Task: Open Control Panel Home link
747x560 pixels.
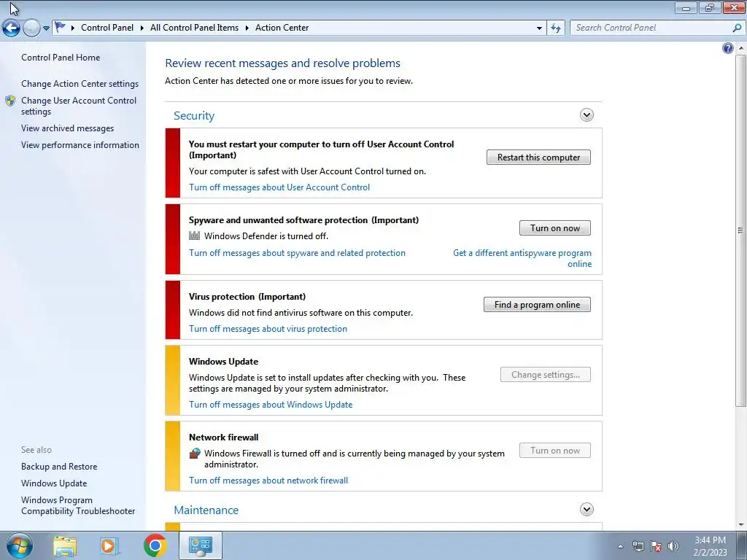Action: pyautogui.click(x=61, y=57)
